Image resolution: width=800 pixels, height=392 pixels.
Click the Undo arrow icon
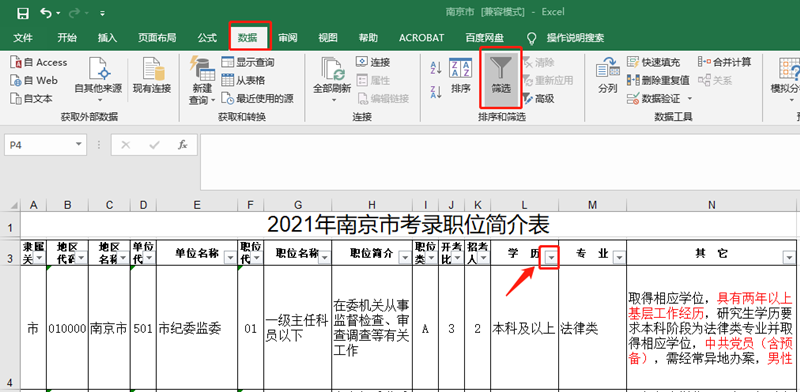46,13
